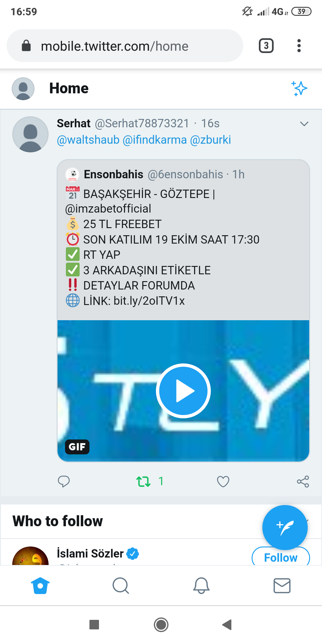Tap Android back navigation triangle
Viewport: 322px width, 644px height.
pyautogui.click(x=227, y=624)
